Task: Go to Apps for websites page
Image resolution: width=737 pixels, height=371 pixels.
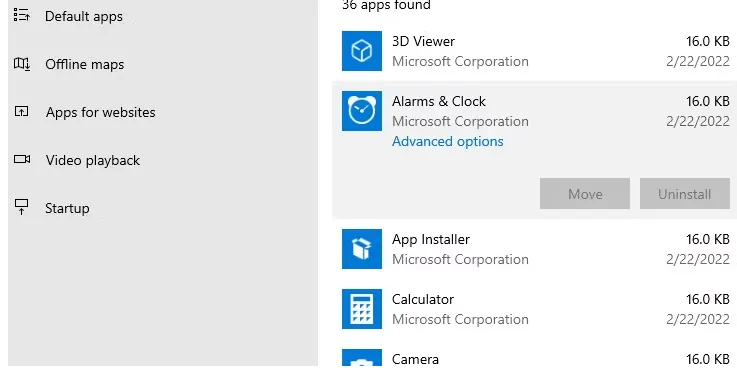Action: (x=101, y=112)
